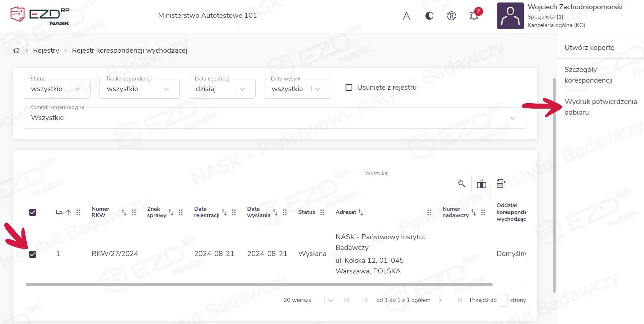Select 'Utwórz kopertę' in the side menu
The height and width of the screenshot is (324, 644).
[589, 47]
